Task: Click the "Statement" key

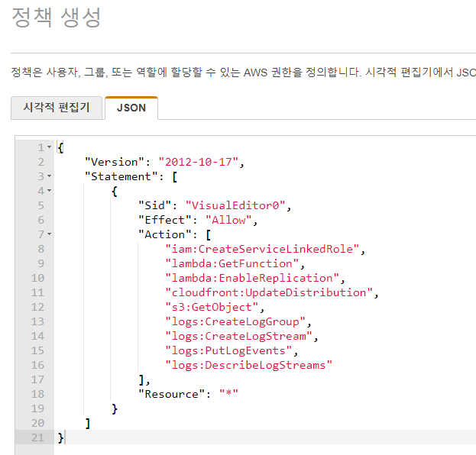Action: 121,176
